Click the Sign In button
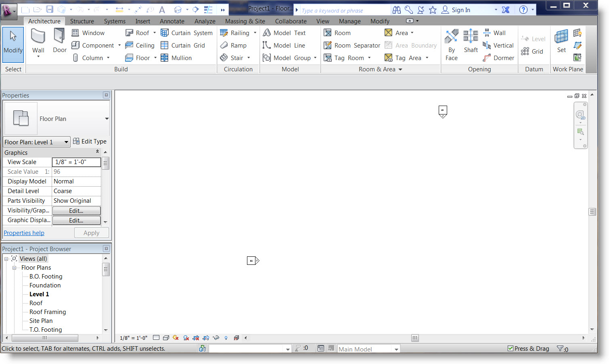Viewport: 609px width, 364px height. click(x=456, y=10)
